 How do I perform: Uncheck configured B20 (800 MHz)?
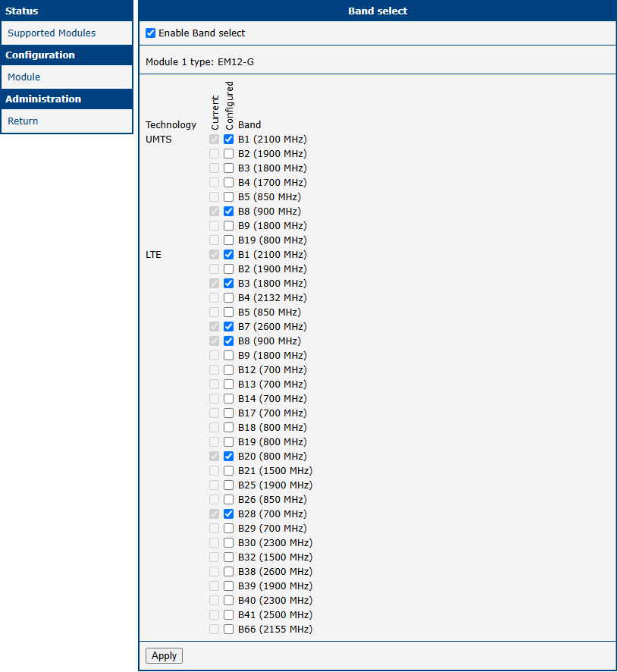(229, 456)
